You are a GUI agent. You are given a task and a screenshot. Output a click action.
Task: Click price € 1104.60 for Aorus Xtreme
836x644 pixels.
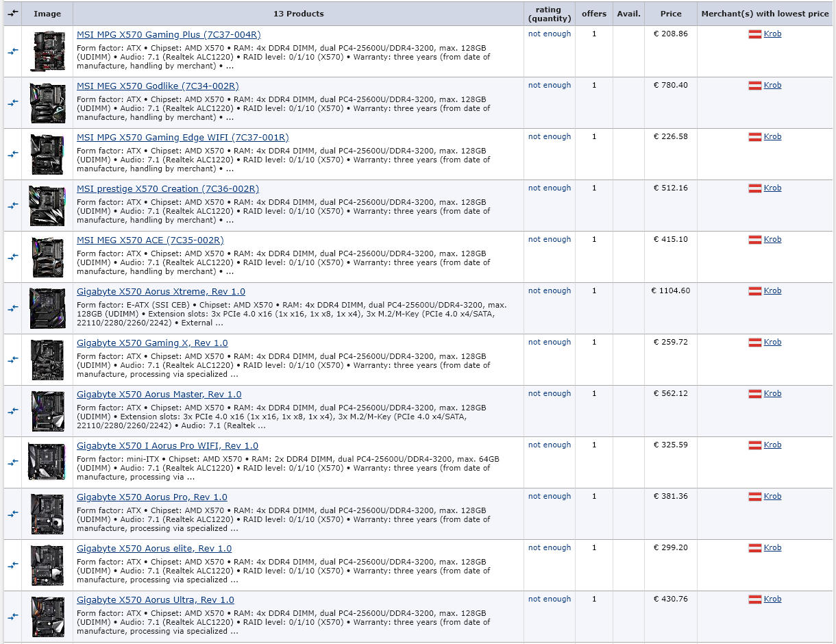click(671, 291)
